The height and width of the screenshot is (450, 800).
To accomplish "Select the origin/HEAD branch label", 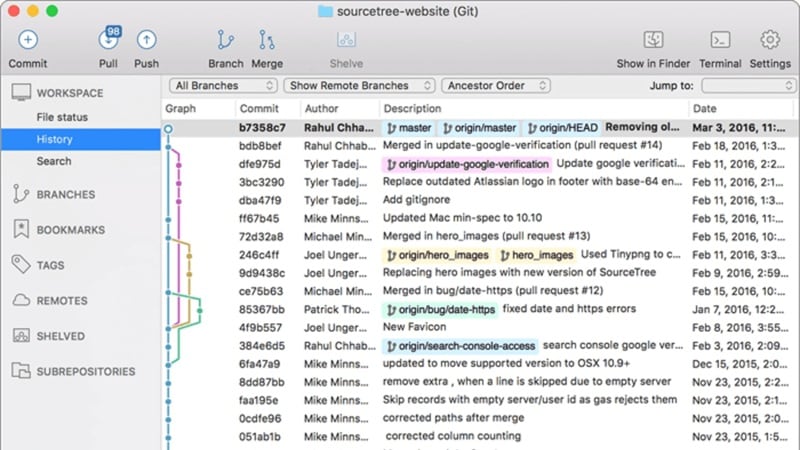I will (x=562, y=128).
